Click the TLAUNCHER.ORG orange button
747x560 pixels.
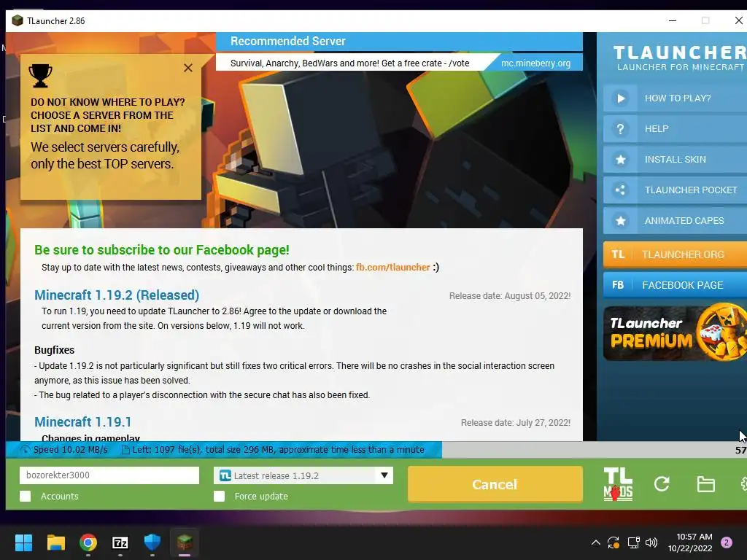[x=675, y=254]
